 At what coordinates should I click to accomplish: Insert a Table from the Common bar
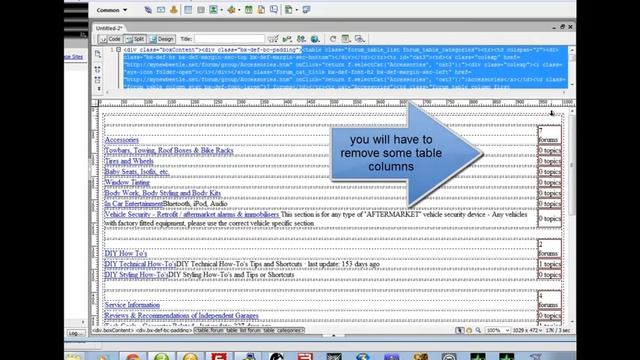[x=188, y=10]
